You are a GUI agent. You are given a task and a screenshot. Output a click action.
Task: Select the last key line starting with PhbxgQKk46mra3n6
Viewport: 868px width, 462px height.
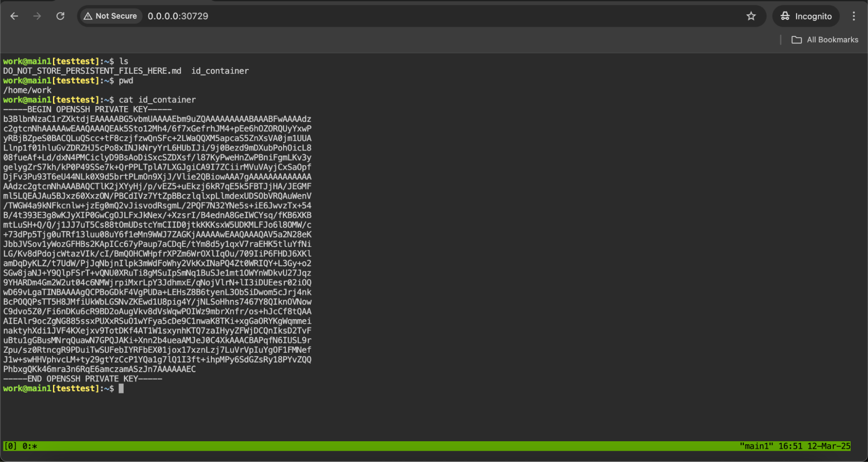(x=99, y=369)
